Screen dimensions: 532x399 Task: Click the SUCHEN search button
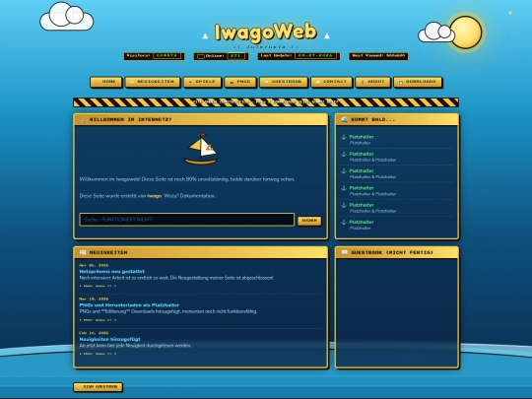309,221
